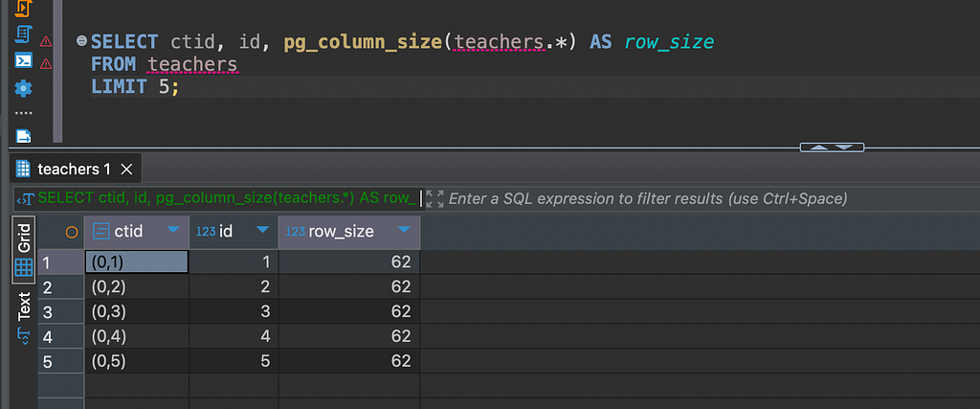Click the more options dots in left toolbar
This screenshot has height=409, width=980.
(x=23, y=113)
